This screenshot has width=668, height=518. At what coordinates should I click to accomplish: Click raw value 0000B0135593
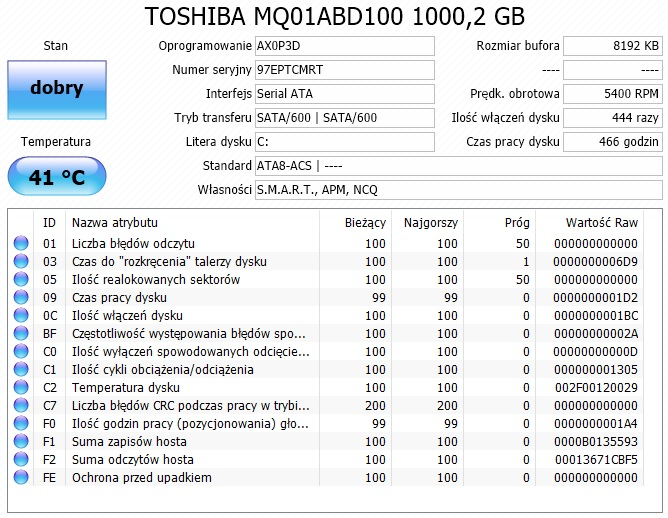click(x=596, y=442)
